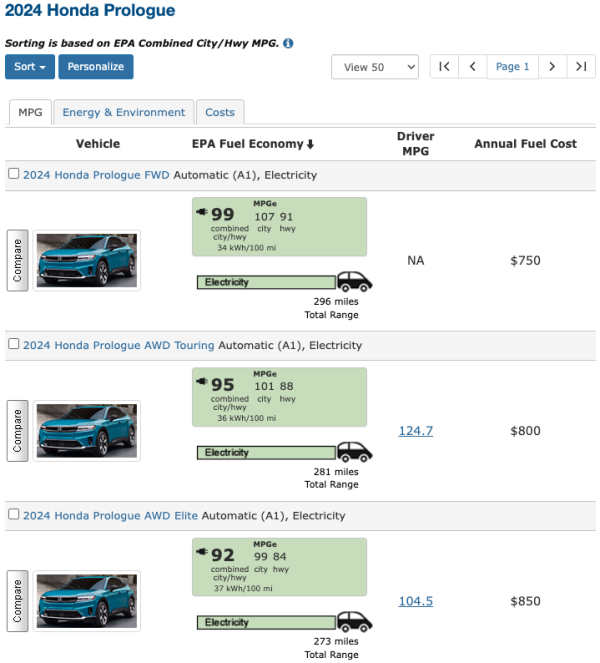Image resolution: width=600 pixels, height=663 pixels.
Task: Select the Prologue AWD Elite checkbox
Action: (x=14, y=515)
